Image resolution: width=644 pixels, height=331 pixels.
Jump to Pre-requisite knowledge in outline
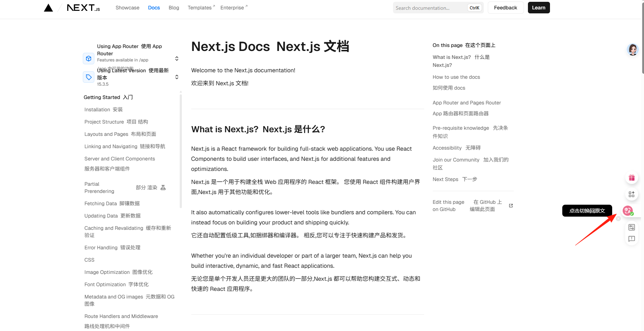[470, 132]
